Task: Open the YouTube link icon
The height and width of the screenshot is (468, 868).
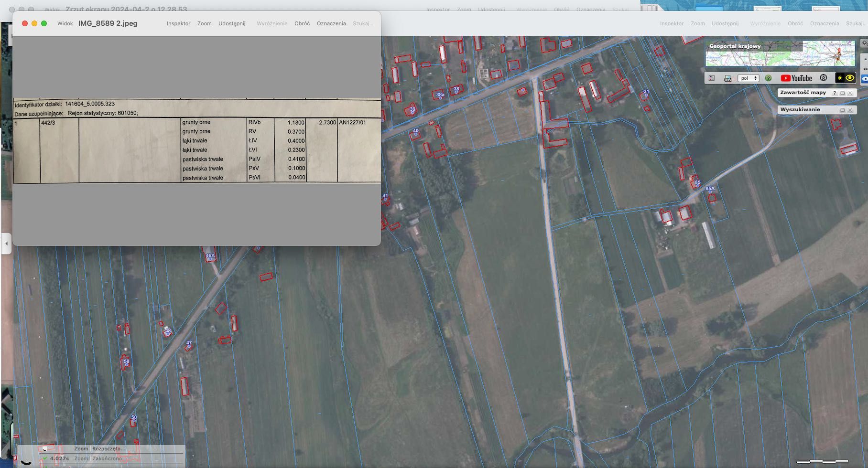Action: click(796, 78)
